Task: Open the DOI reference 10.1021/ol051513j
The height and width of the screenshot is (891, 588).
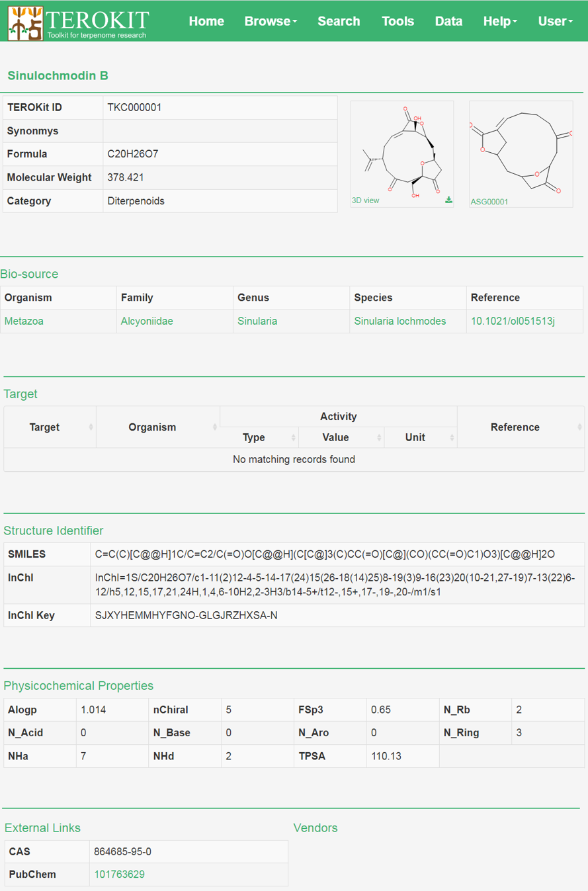Action: 513,321
